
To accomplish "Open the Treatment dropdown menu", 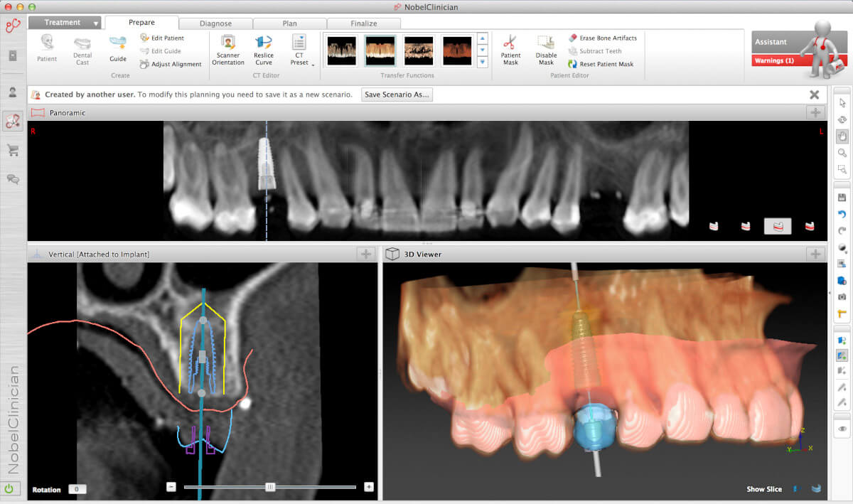I will [x=65, y=23].
